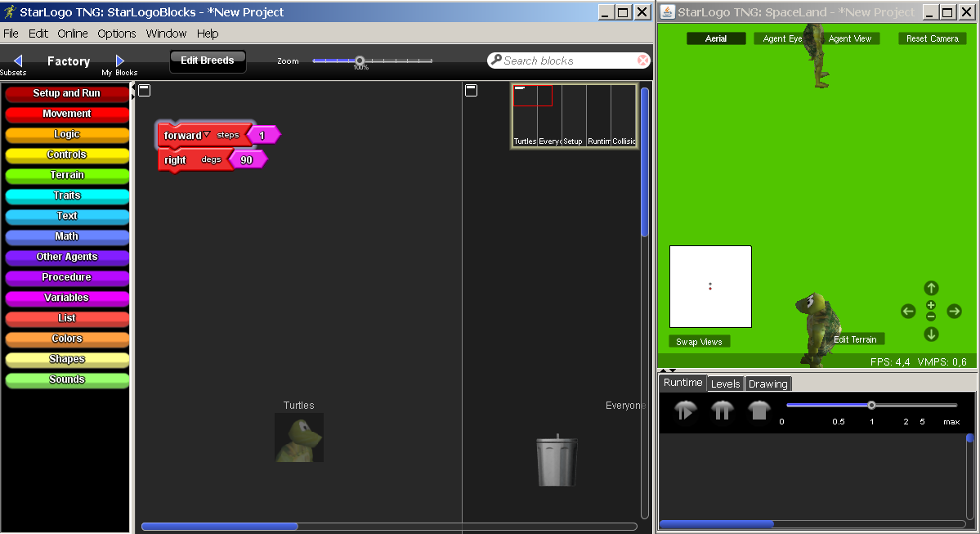Open the Controls block drawer
Image resolution: width=980 pixels, height=534 pixels.
click(x=67, y=155)
